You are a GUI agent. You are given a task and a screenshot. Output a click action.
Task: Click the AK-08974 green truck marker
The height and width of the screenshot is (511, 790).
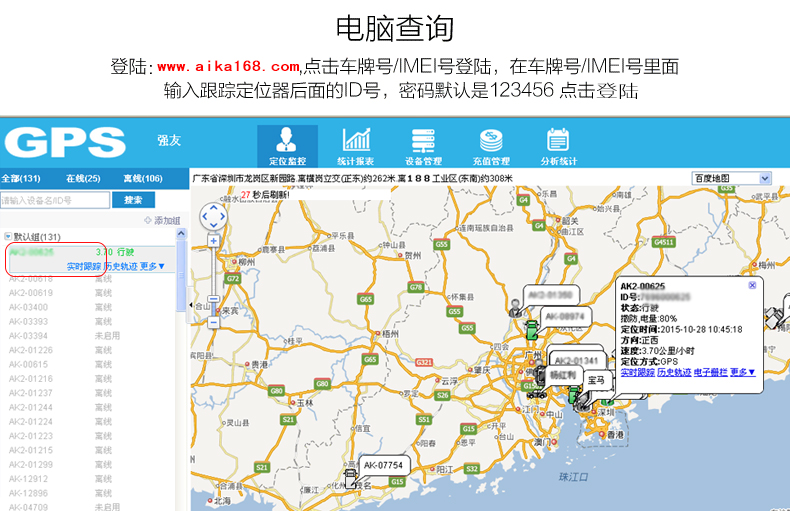tap(532, 330)
